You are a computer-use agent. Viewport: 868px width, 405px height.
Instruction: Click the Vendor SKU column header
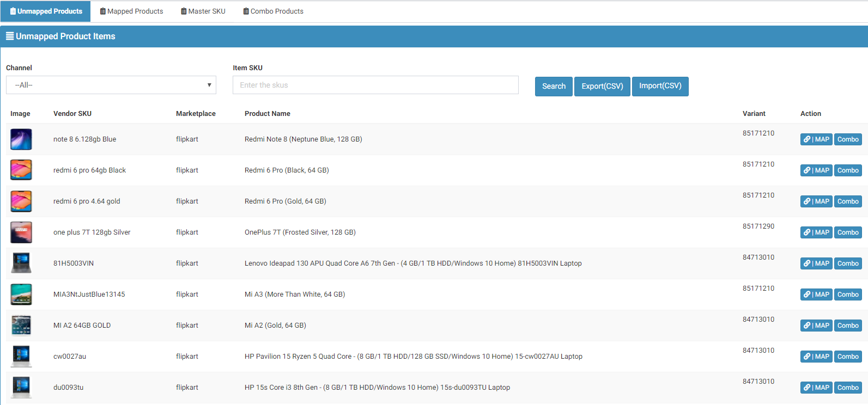pos(72,114)
